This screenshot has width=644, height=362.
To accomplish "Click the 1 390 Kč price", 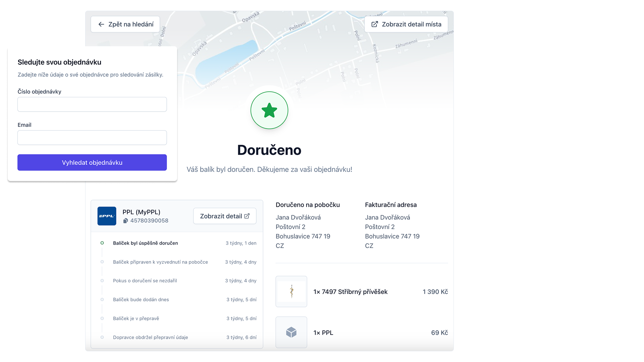I will pos(435,292).
